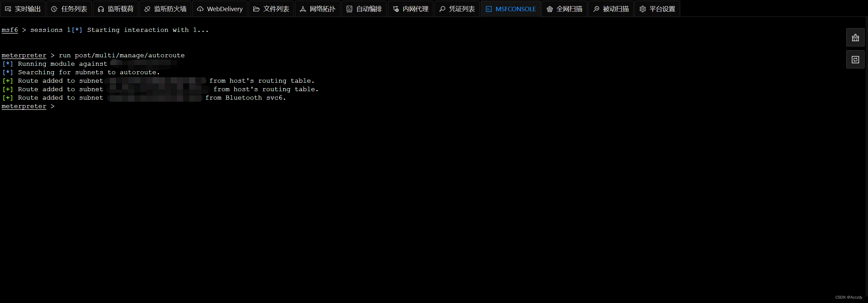Click the 被动扫描 search icon
Image resolution: width=868 pixels, height=303 pixels.
(x=596, y=9)
